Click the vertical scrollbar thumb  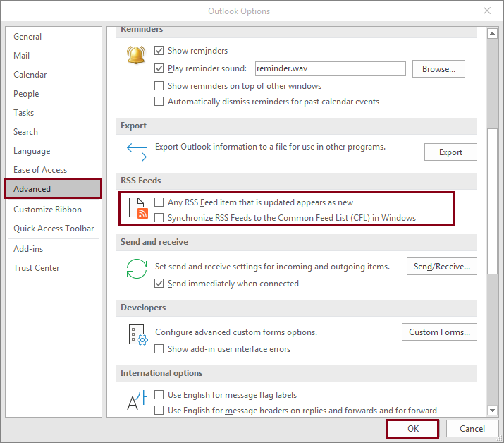click(492, 201)
